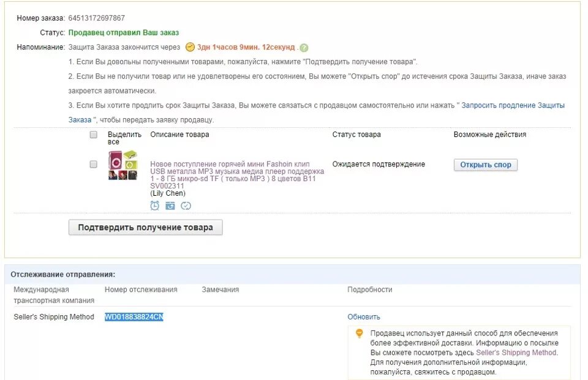Click seller name '(Lily Chen)'
Screen dimensions: 588x380
click(x=168, y=193)
